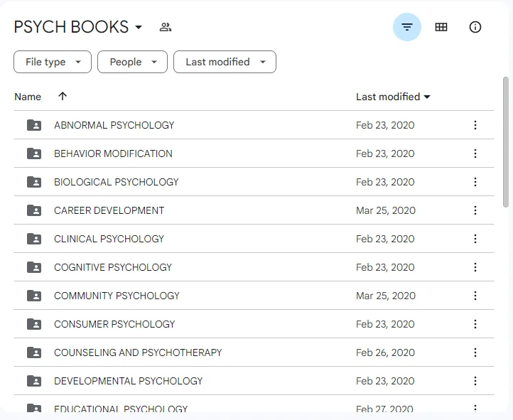Screen dimensions: 513x420
Task: Open the File type filter dropdown
Action: pos(53,62)
